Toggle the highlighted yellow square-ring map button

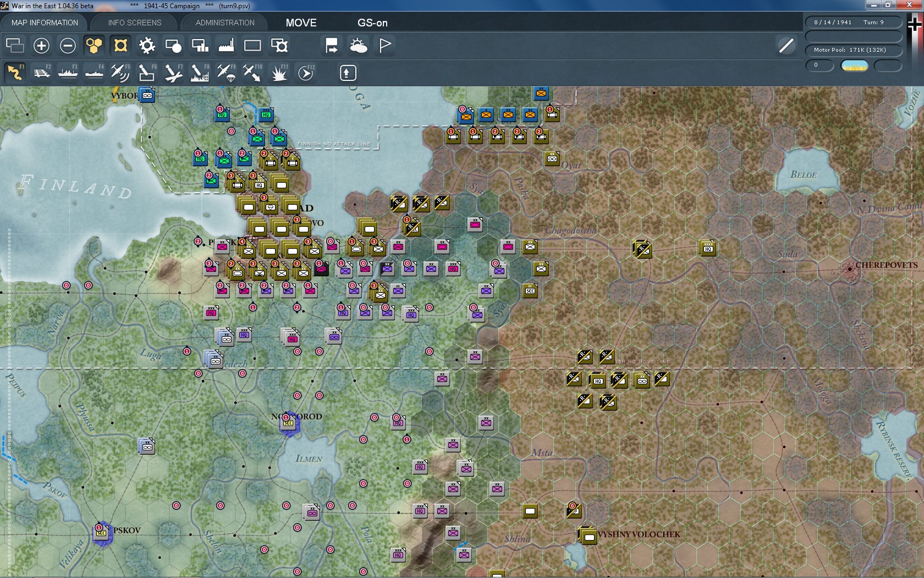pyautogui.click(x=120, y=45)
